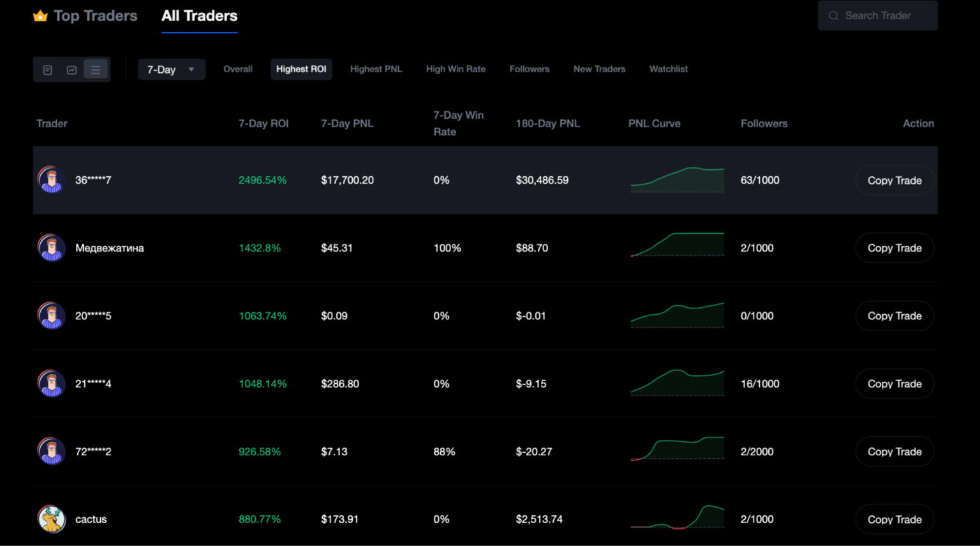Viewport: 980px width, 546px height.
Task: Copy Trade the trader 36*****7
Action: tap(894, 180)
